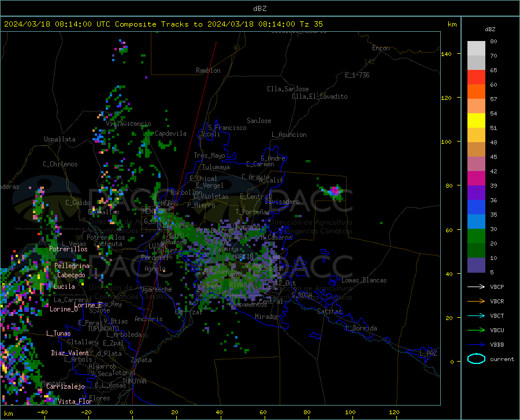
Task: Pick the dark orange swatch between 60 and 57
Action: (476, 92)
